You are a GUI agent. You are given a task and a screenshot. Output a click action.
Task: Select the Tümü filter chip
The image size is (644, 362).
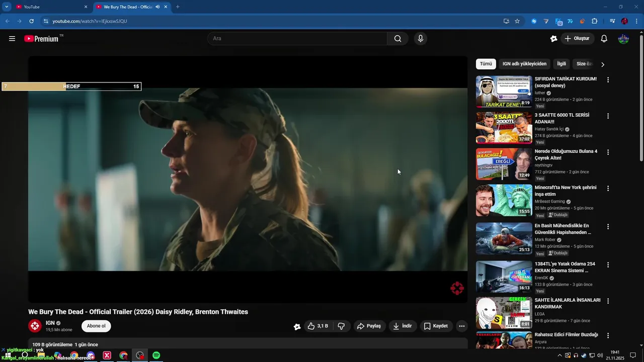coord(486,64)
